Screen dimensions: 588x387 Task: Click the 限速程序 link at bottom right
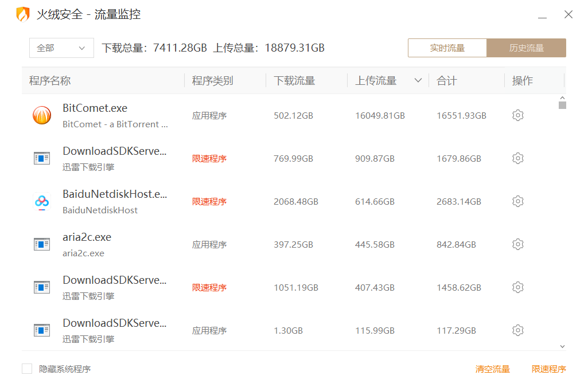[x=548, y=369]
